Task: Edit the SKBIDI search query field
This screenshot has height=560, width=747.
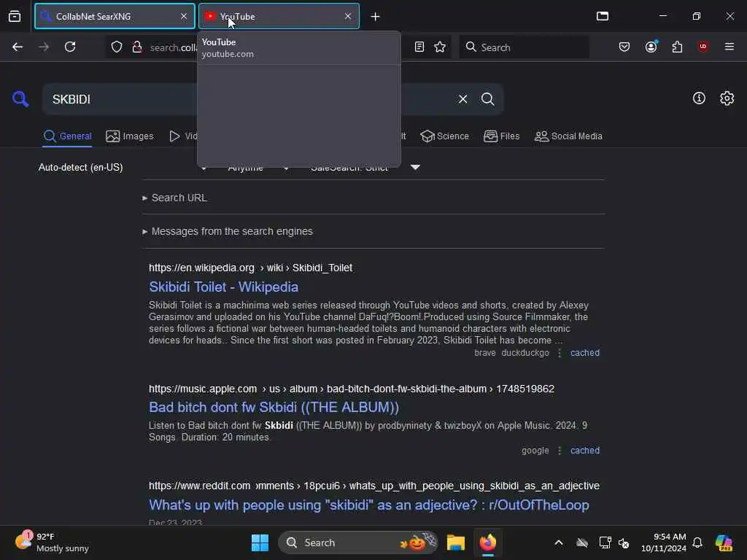Action: [x=248, y=99]
